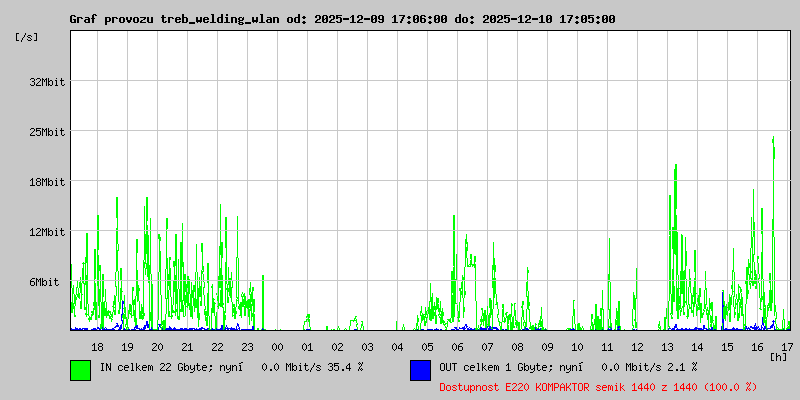Click the '02' hour label on x-axis
800x400 pixels.
[x=337, y=347]
